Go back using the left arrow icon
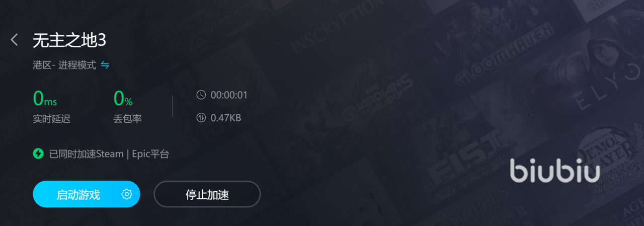Image resolution: width=644 pixels, height=226 pixels. 14,40
